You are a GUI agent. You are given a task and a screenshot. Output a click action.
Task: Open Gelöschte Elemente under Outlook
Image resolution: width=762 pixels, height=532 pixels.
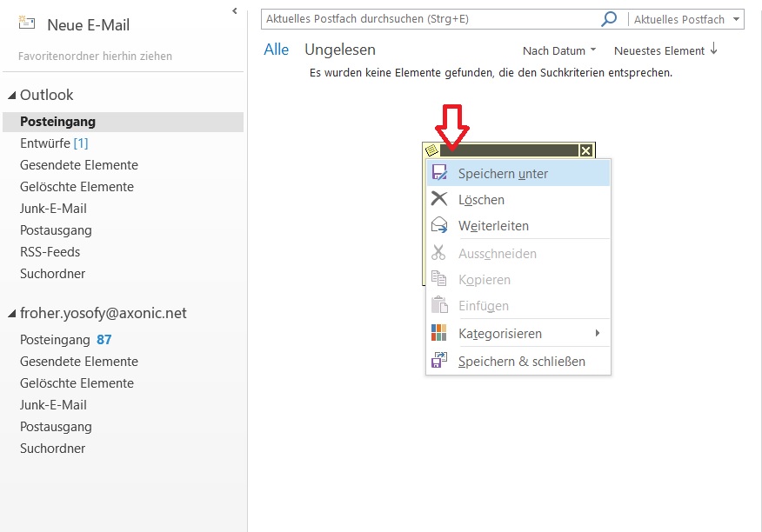(123, 187)
